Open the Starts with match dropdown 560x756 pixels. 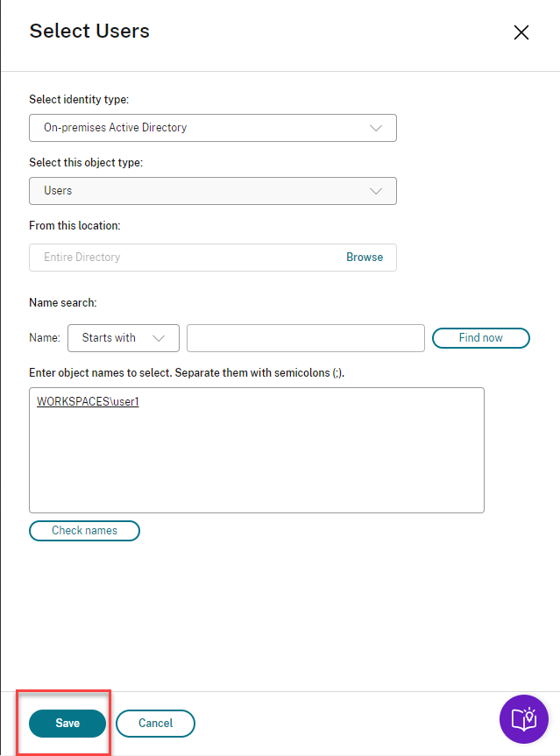(123, 338)
